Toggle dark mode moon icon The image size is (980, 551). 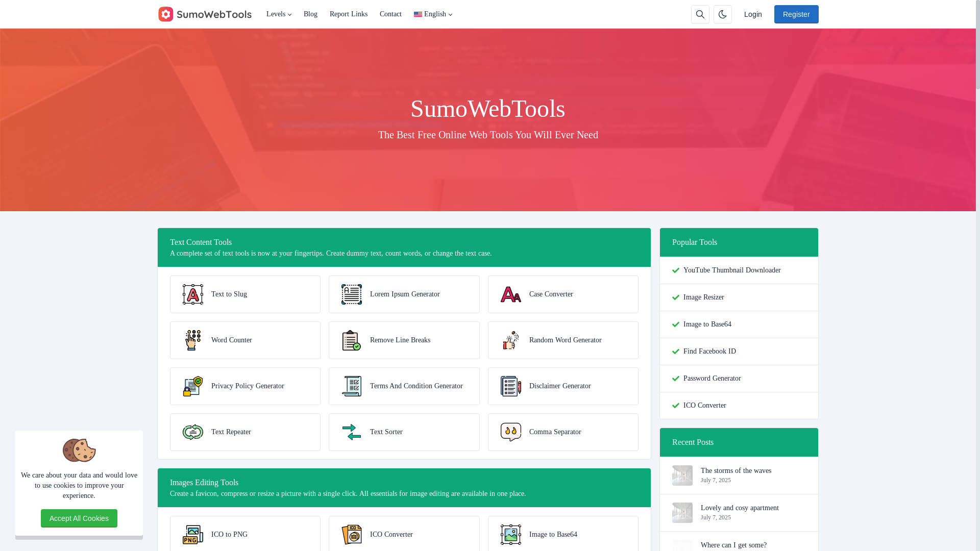[723, 14]
